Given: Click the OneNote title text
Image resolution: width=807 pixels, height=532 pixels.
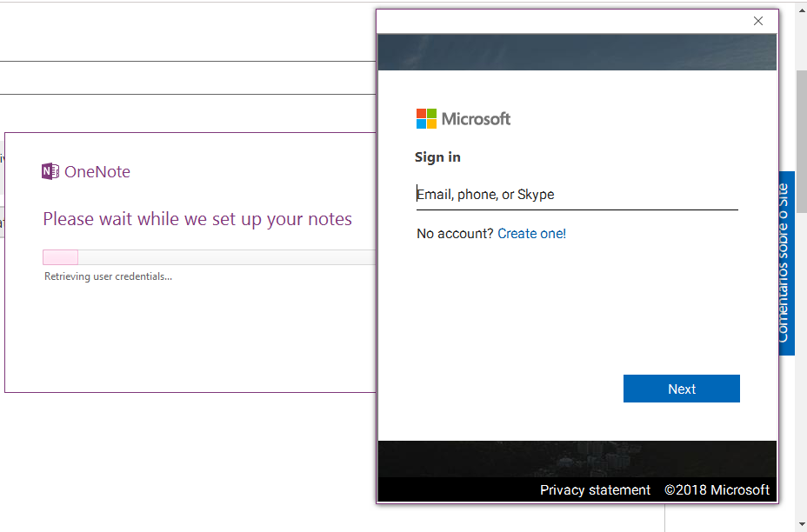Looking at the screenshot, I should tap(97, 171).
